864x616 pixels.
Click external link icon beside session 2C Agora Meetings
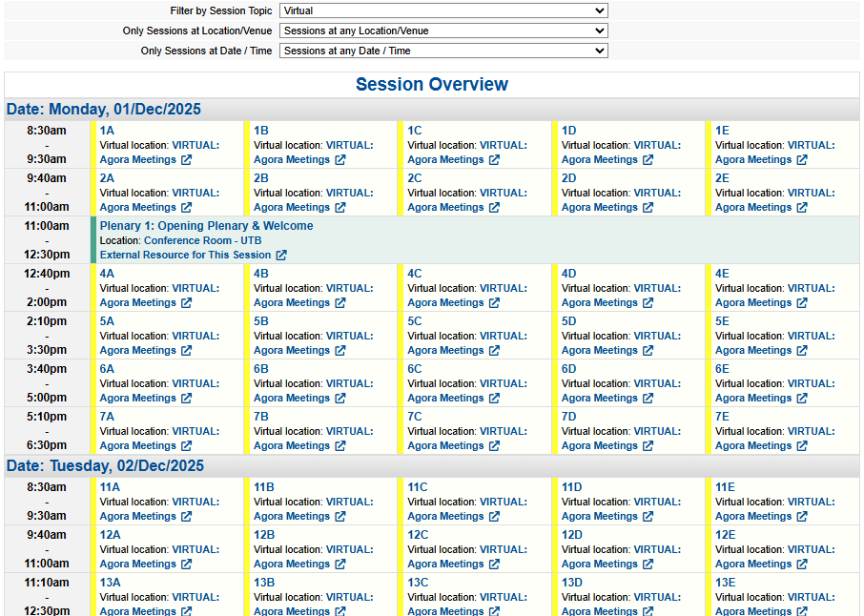(494, 208)
